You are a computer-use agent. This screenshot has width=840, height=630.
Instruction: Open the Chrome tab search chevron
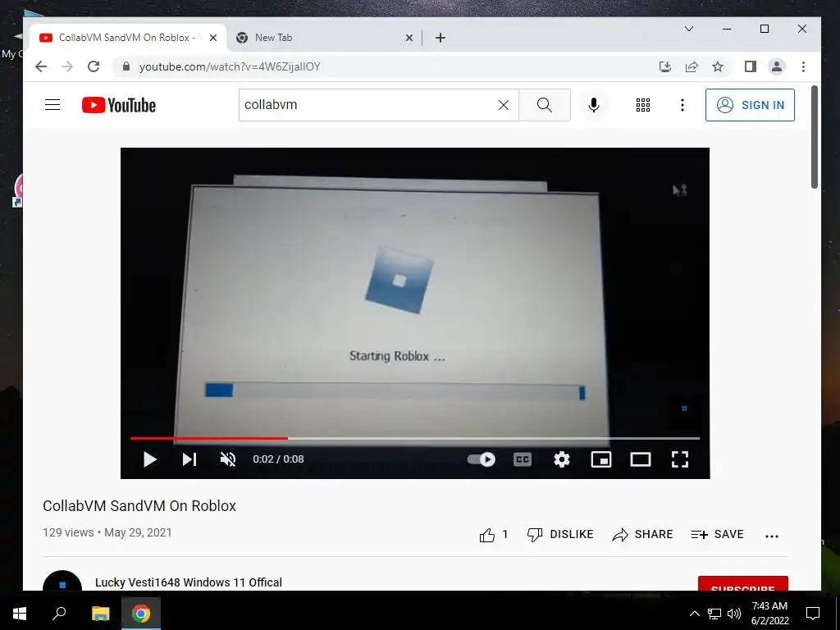[x=689, y=29]
